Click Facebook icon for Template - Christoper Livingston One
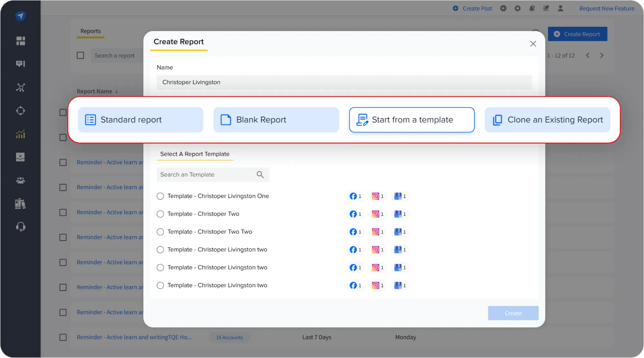Screen dimensions: 644x358 [353, 196]
